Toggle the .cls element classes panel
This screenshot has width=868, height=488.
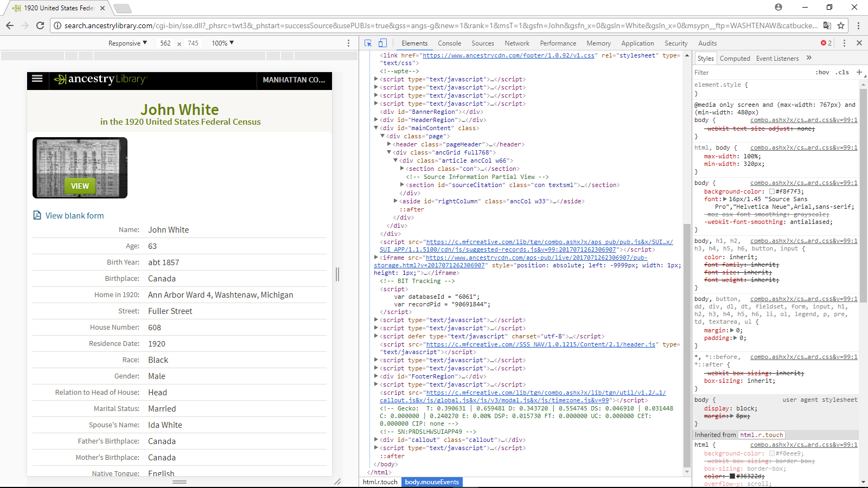click(842, 72)
